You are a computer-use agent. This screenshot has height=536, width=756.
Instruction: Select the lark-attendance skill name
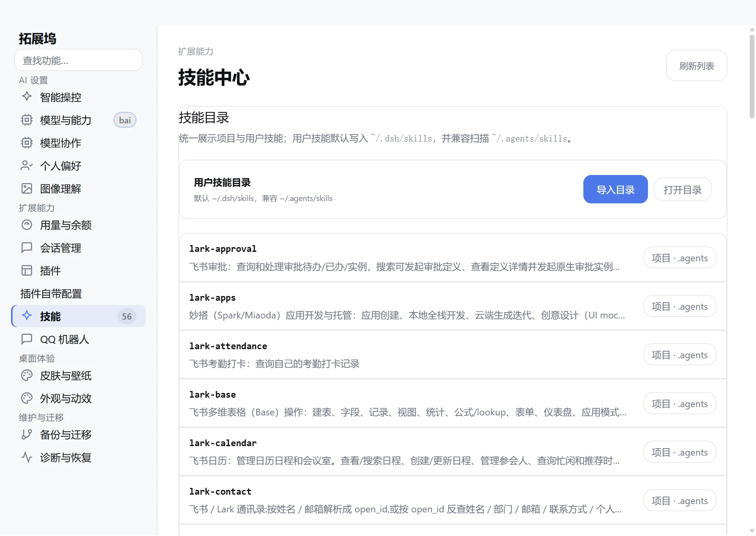tap(228, 346)
